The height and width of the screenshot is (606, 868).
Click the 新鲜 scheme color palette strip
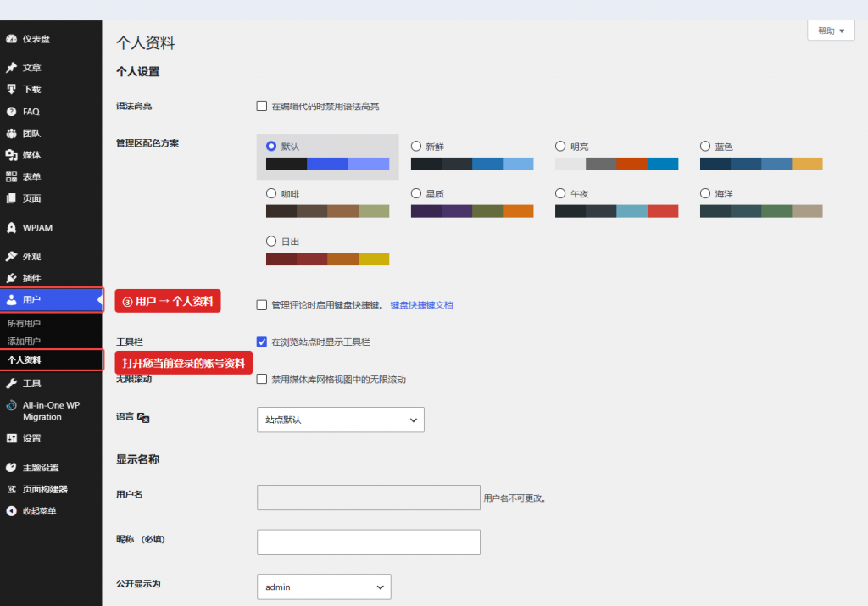pos(472,164)
